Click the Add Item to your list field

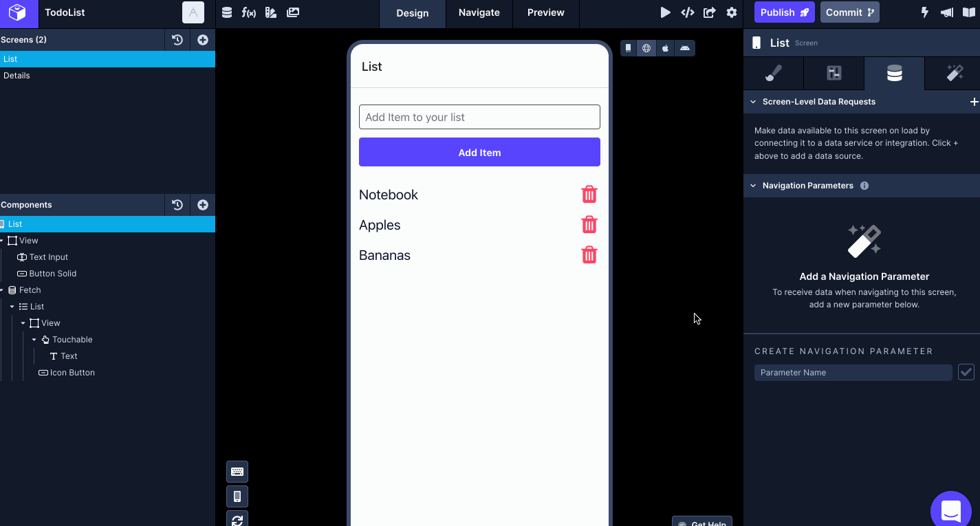coord(479,117)
